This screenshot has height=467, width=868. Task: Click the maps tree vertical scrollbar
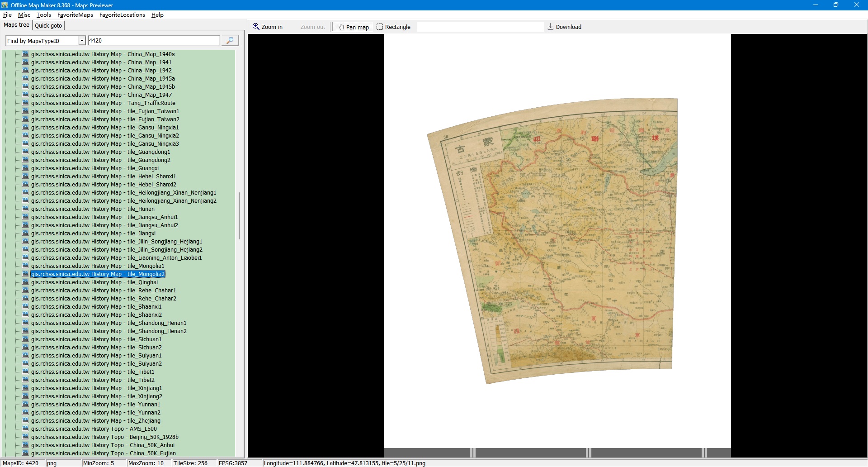(x=239, y=216)
